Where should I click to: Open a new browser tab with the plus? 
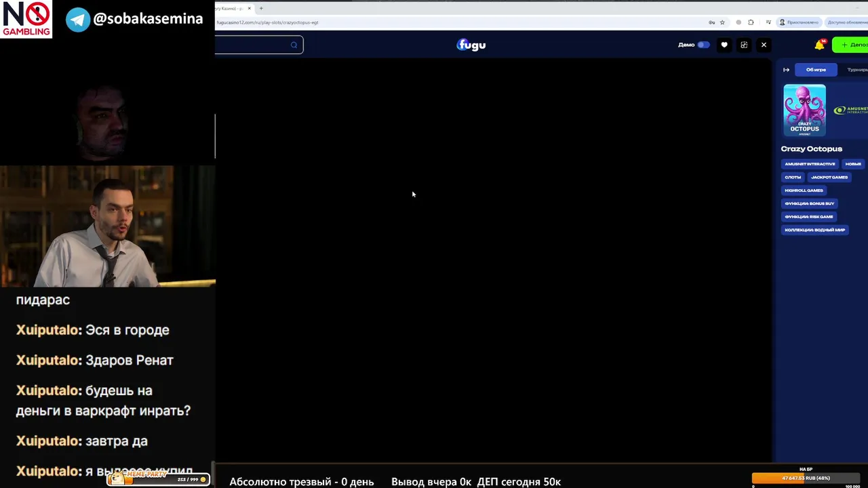pos(261,8)
